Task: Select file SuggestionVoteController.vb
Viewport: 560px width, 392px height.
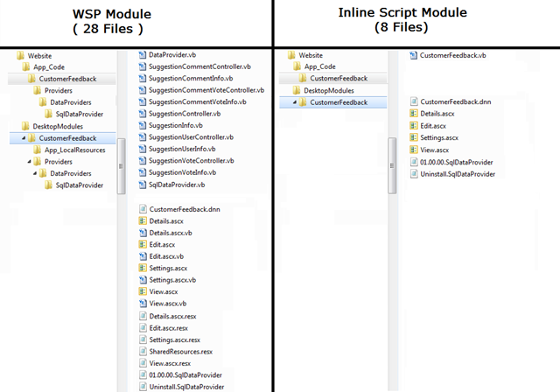Action: click(192, 161)
